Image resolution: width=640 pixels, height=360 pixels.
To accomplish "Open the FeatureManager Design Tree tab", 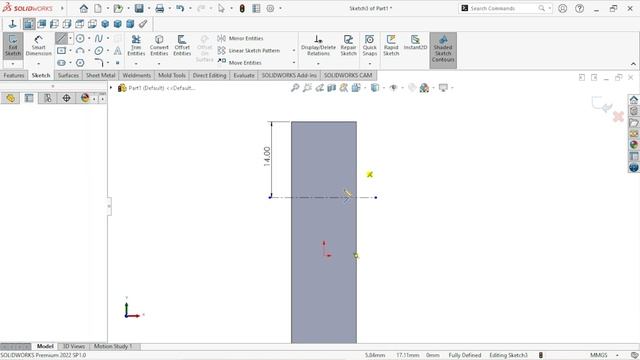I will (10, 98).
